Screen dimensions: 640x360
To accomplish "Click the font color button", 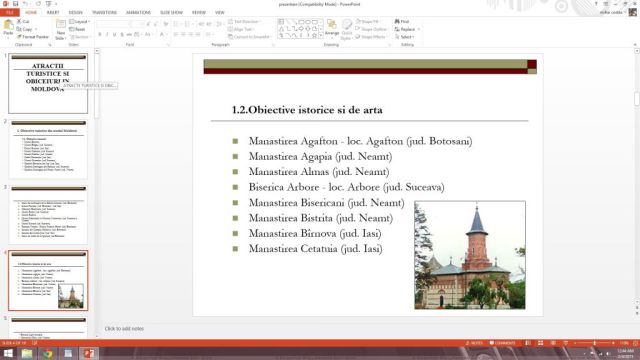I will pos(162,35).
